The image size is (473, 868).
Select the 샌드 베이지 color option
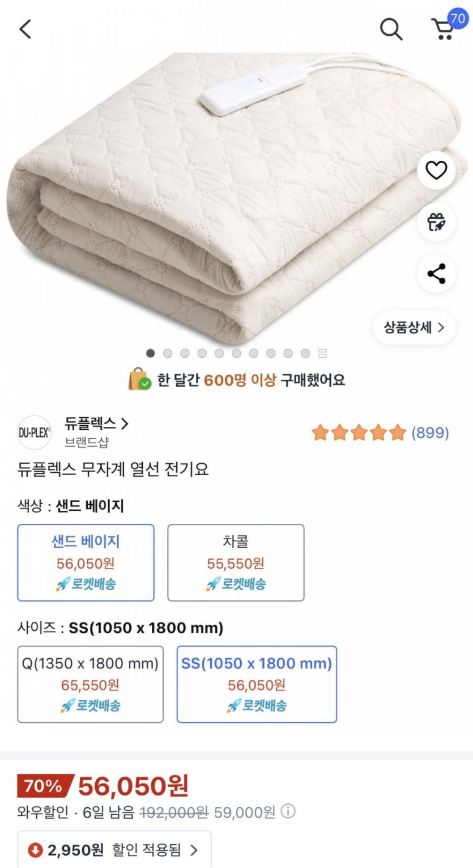pos(86,562)
